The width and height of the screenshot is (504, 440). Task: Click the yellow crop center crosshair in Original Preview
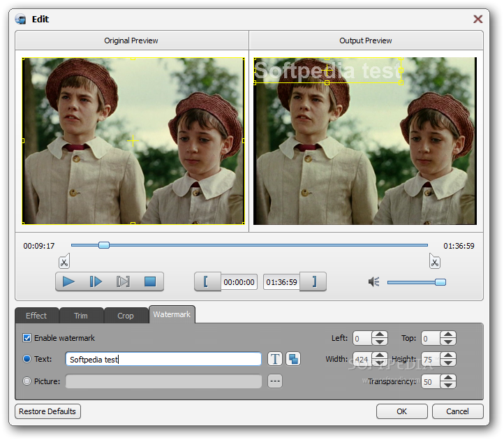coord(133,140)
